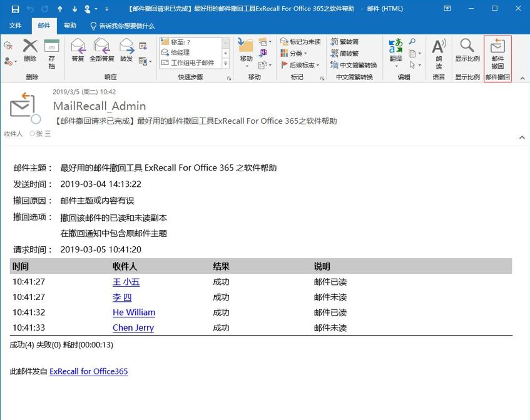Open ribbon display options icon

point(447,9)
